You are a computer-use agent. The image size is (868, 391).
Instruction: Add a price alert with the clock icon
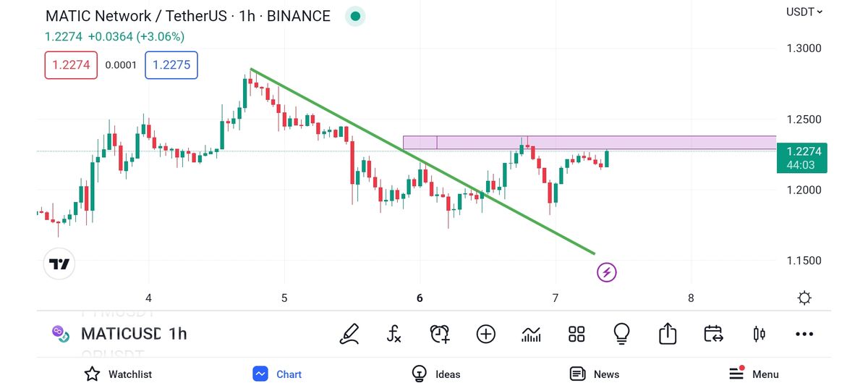[440, 334]
